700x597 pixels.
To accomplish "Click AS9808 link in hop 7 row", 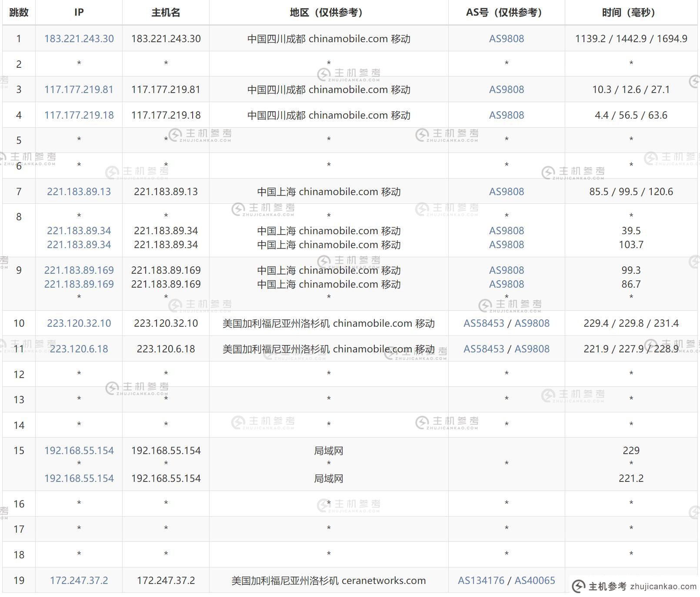I will tap(507, 192).
